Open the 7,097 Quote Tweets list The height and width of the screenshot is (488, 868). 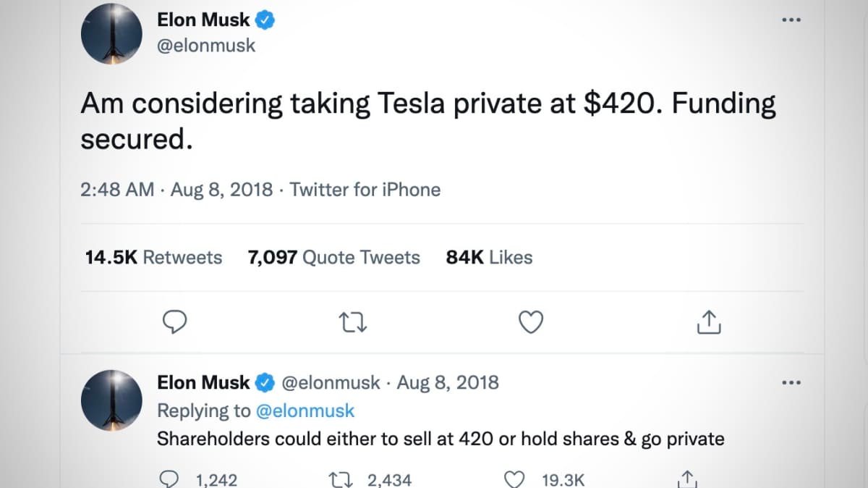click(333, 258)
